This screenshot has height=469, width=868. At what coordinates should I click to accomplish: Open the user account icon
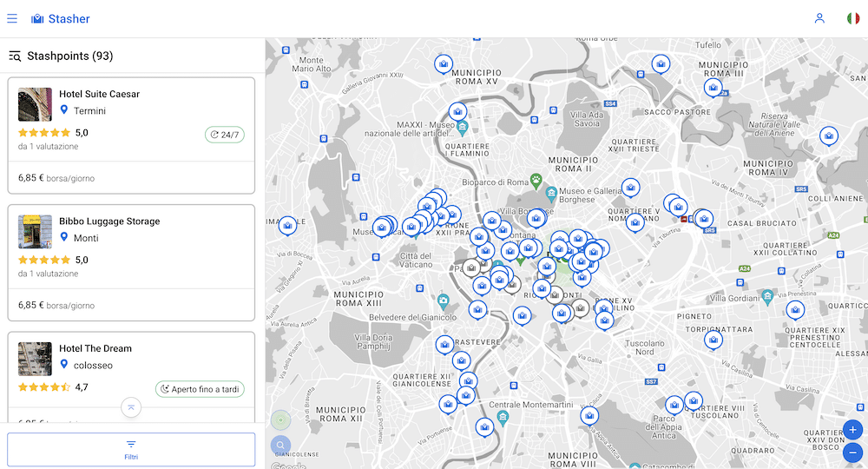819,18
